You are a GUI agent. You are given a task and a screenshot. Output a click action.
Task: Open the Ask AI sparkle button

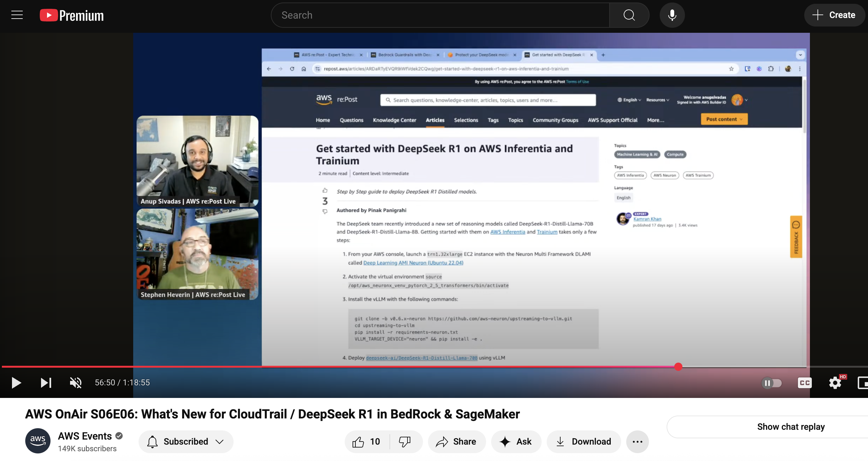[516, 441]
